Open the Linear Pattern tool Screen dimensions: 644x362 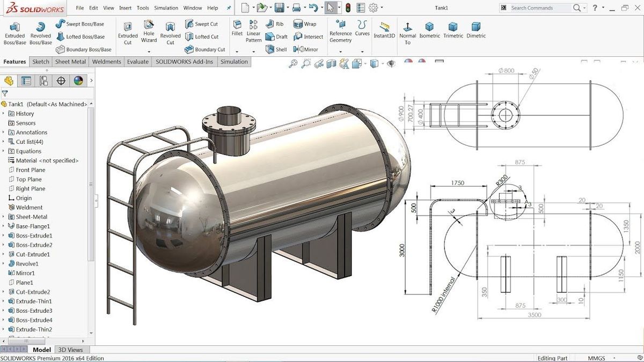254,31
